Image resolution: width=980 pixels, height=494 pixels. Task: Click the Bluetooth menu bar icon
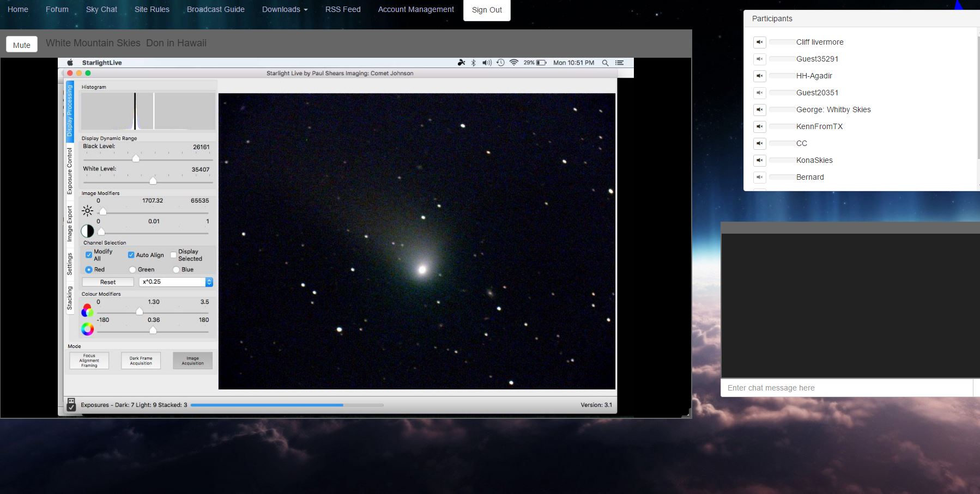(474, 63)
